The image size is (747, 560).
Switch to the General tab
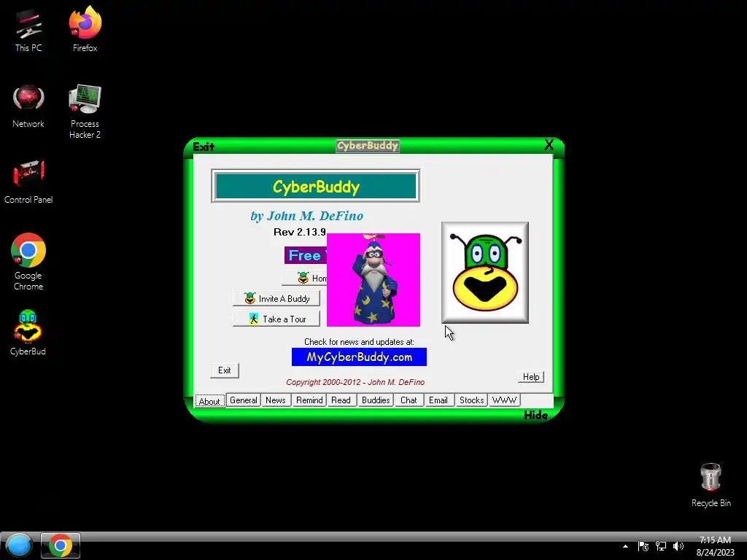pos(244,400)
